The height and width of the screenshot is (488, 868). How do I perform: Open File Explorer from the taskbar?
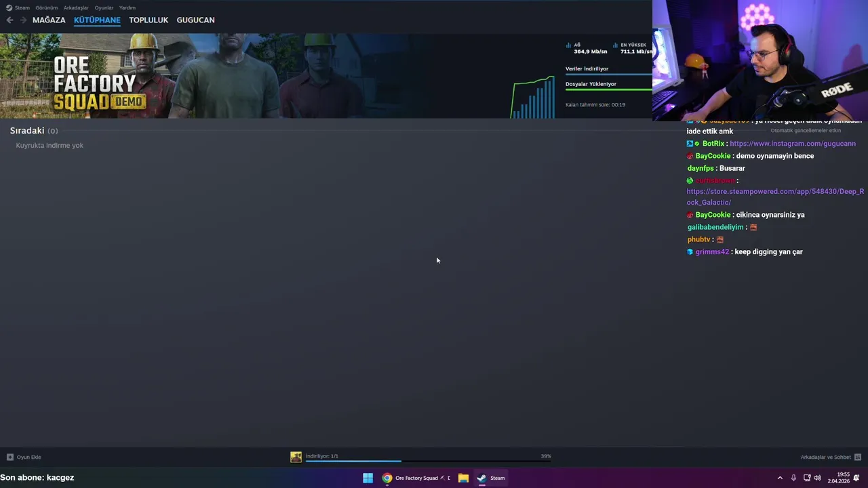[x=463, y=478]
